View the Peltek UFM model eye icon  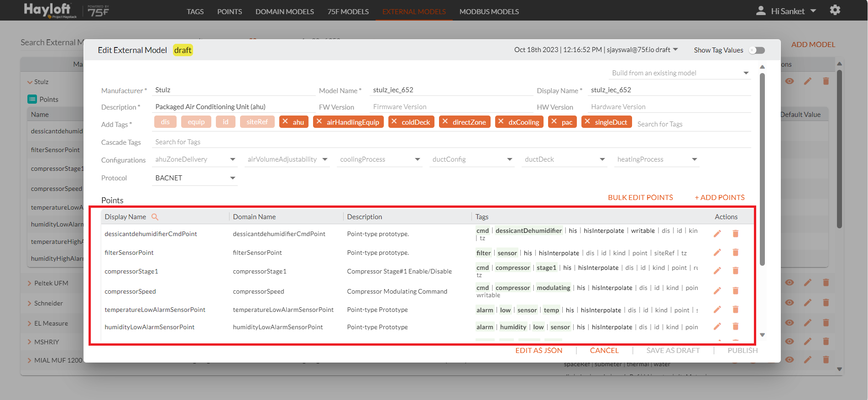790,283
